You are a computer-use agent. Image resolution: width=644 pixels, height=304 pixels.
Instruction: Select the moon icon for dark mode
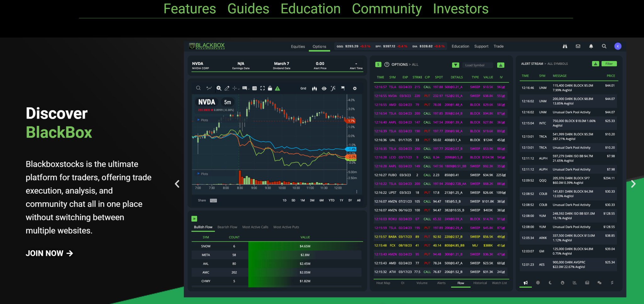[x=550, y=283]
